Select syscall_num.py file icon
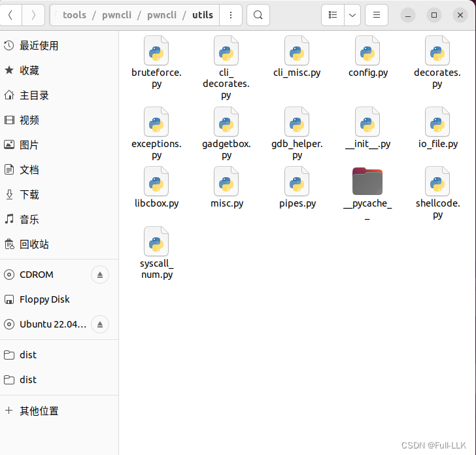 tap(156, 241)
